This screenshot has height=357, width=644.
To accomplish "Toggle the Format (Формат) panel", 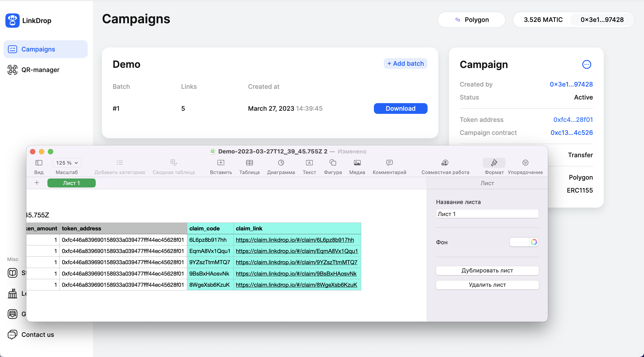I will 494,163.
